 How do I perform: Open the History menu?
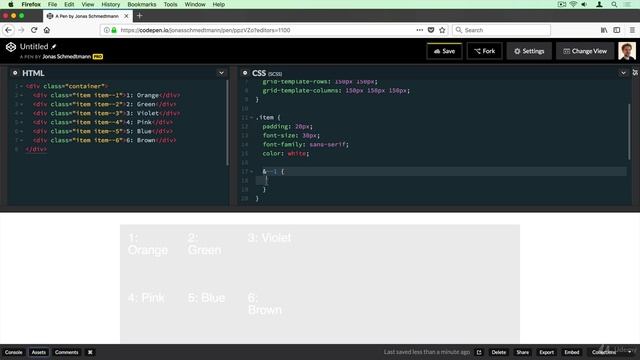tap(111, 4)
